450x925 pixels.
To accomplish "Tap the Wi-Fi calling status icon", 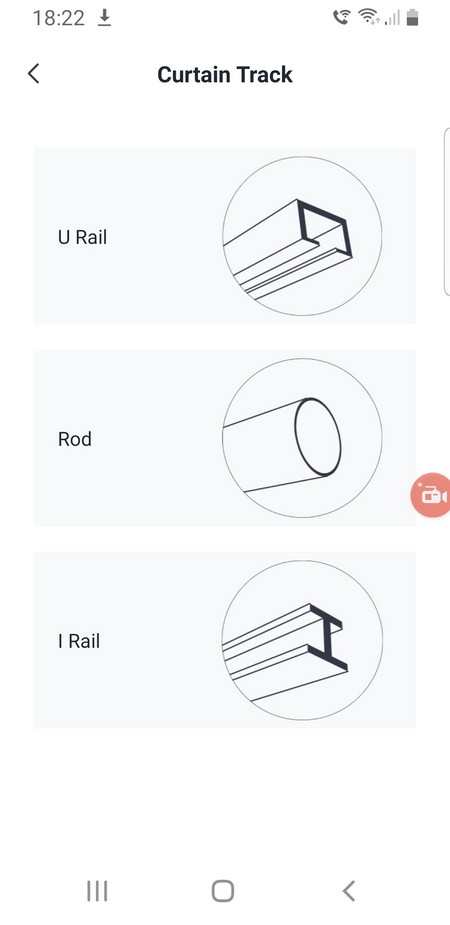I will (x=341, y=18).
